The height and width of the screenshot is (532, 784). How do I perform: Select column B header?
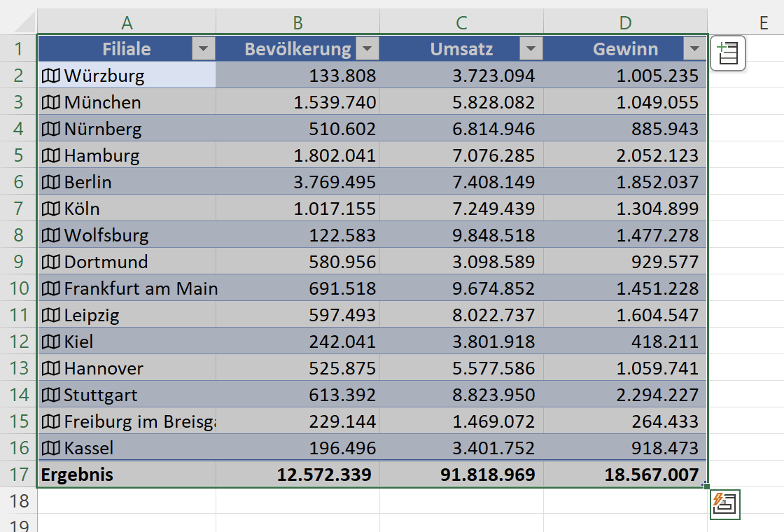pyautogui.click(x=298, y=22)
